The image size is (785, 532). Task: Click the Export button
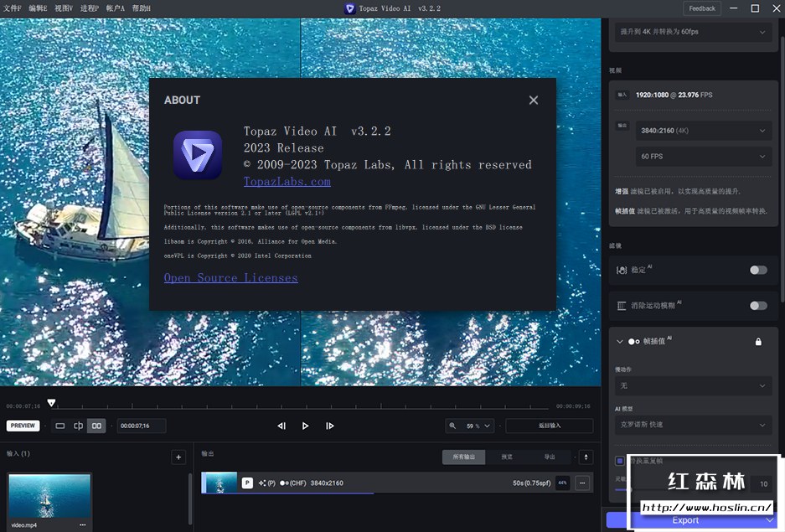685,520
